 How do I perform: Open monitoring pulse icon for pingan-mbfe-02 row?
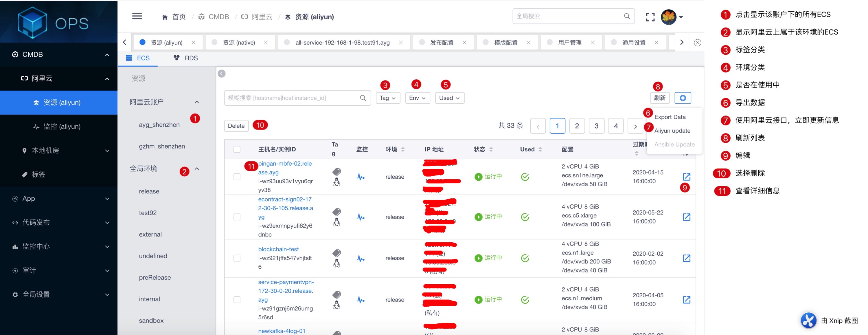coord(361,177)
